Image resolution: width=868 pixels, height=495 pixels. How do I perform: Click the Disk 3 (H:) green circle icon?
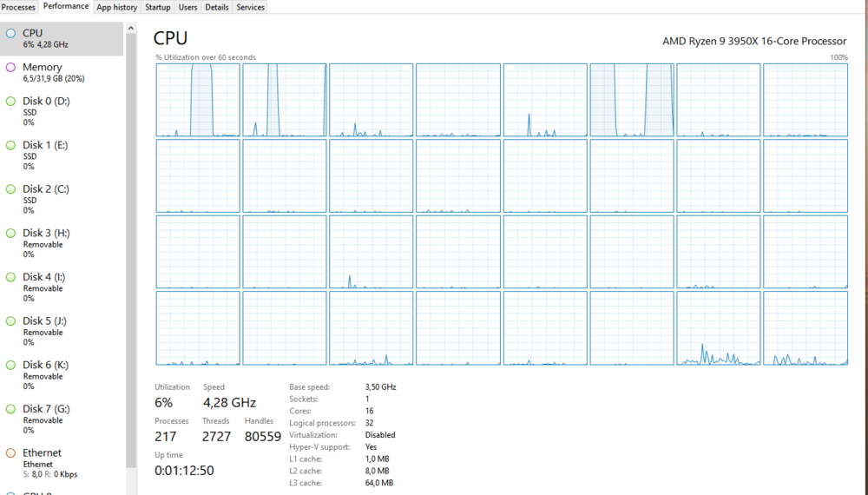click(x=10, y=233)
